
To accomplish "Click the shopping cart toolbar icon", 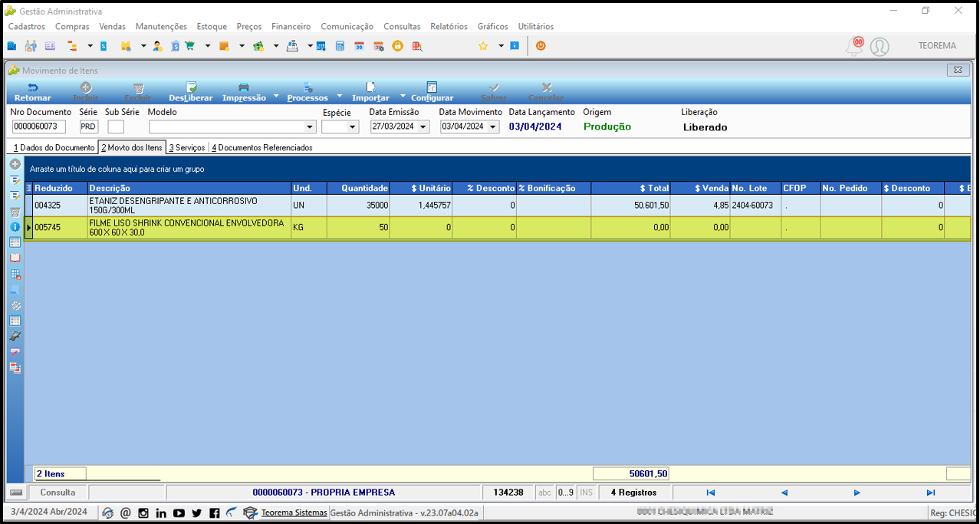I will point(189,46).
